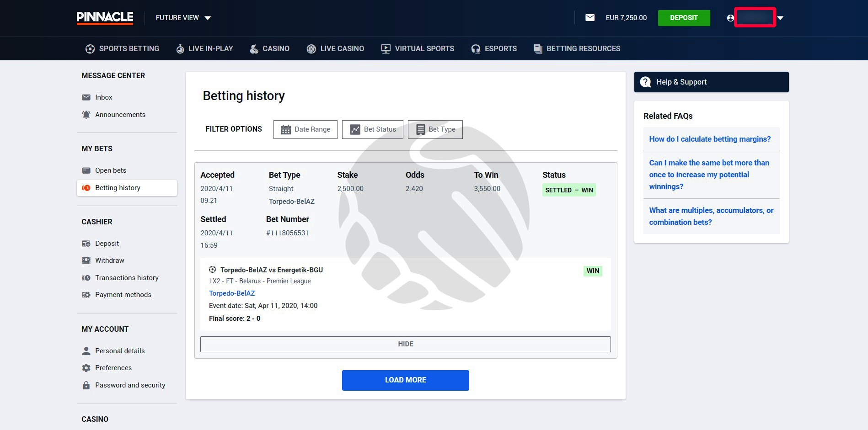868x430 pixels.
Task: Click the Payment methods gear-card icon
Action: click(86, 295)
